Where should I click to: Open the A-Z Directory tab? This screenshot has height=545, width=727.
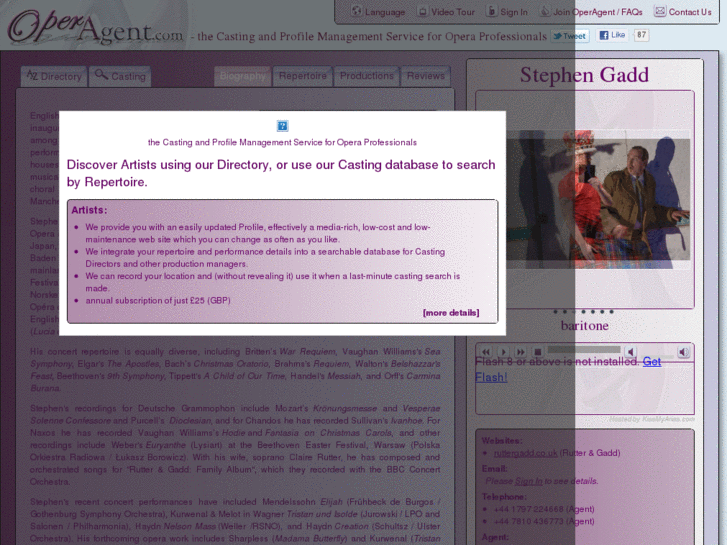[54, 77]
